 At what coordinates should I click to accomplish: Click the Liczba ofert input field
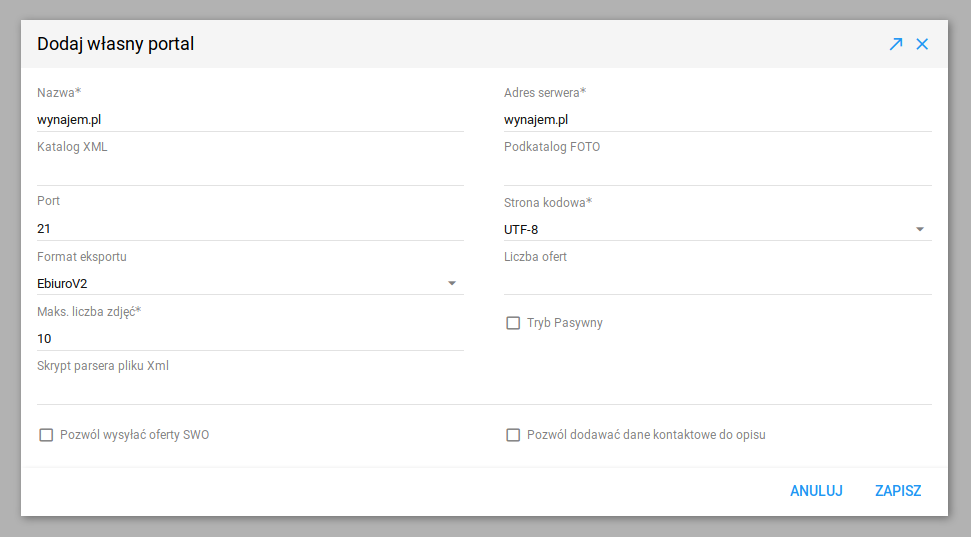pos(718,283)
